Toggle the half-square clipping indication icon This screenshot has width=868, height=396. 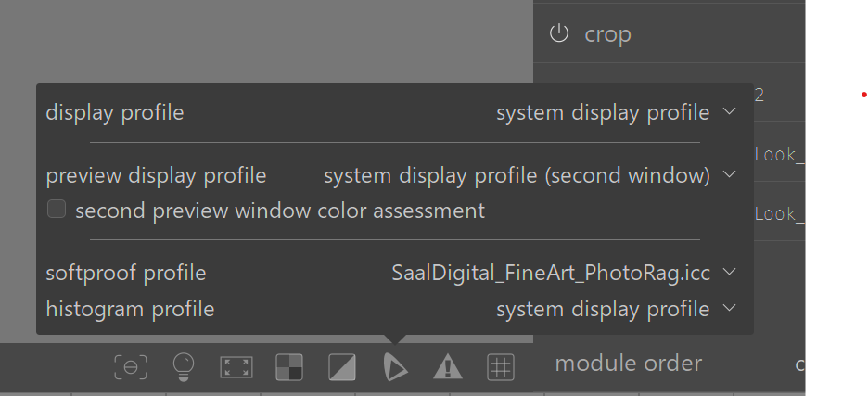pyautogui.click(x=342, y=368)
